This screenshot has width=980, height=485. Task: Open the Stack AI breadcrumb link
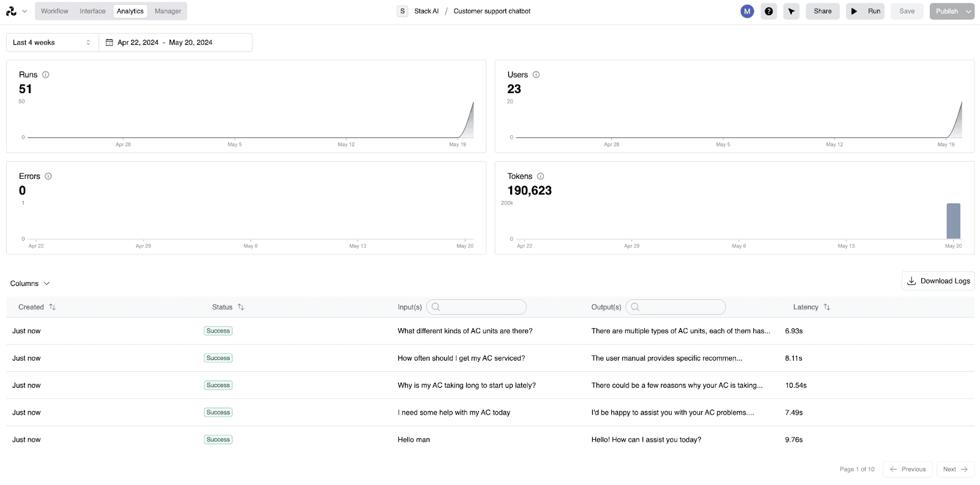426,11
